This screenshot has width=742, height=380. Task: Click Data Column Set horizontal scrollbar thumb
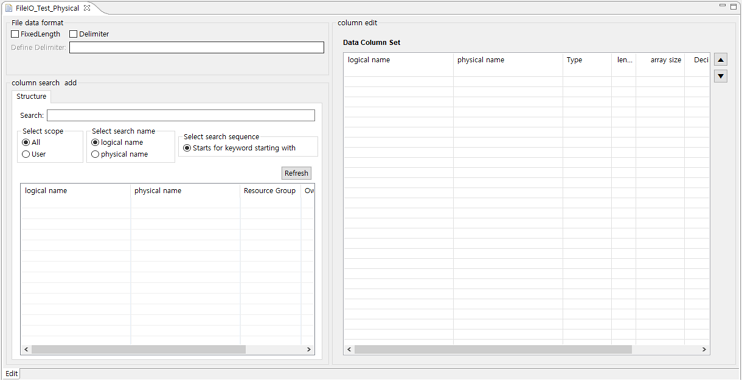[x=493, y=349]
